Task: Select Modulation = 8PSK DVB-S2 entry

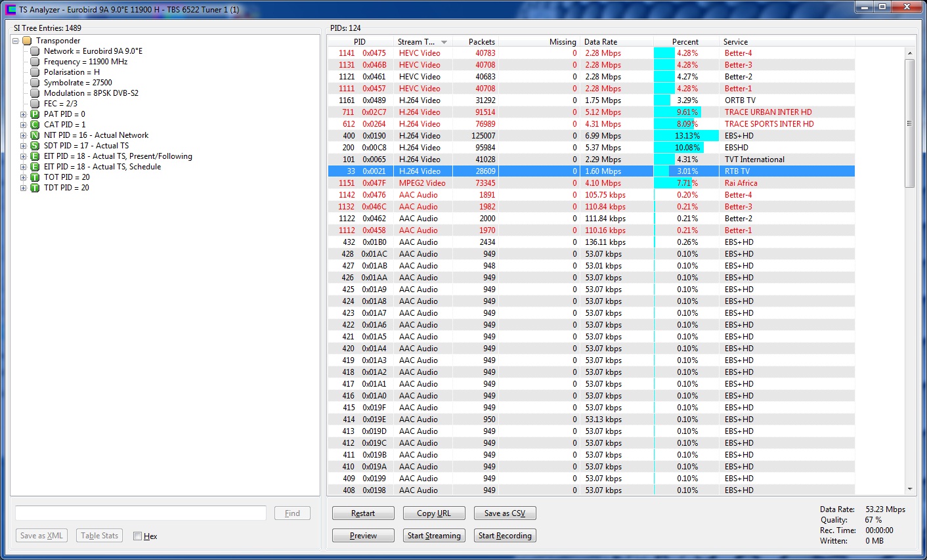Action: click(x=91, y=93)
